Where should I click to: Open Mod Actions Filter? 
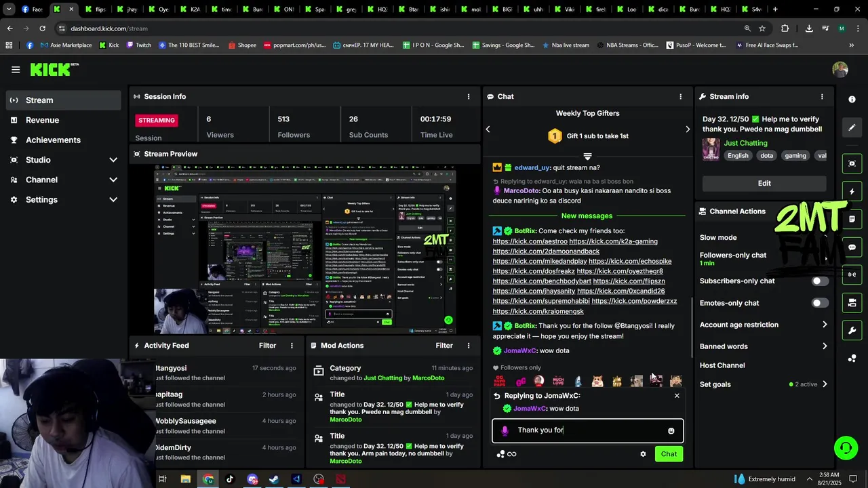[444, 346]
